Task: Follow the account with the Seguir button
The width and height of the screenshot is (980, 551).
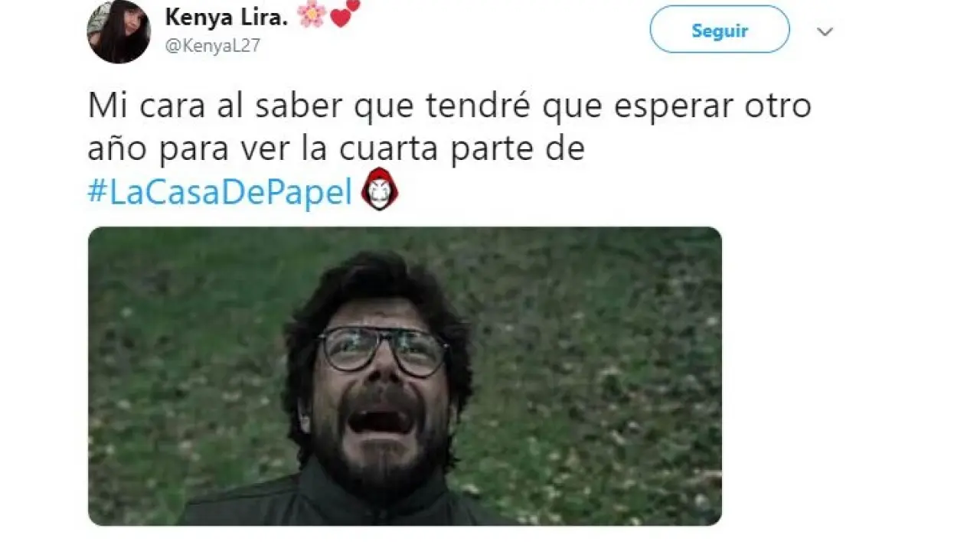Action: (720, 30)
